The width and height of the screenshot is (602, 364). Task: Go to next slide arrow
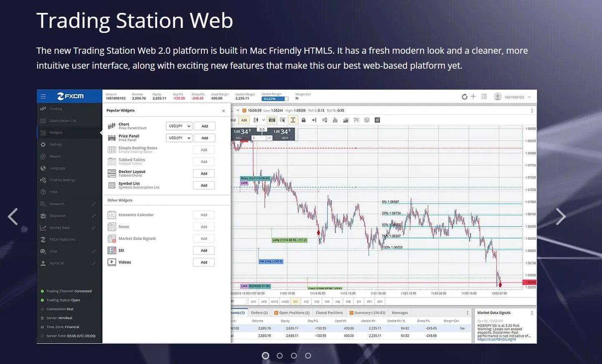(561, 217)
